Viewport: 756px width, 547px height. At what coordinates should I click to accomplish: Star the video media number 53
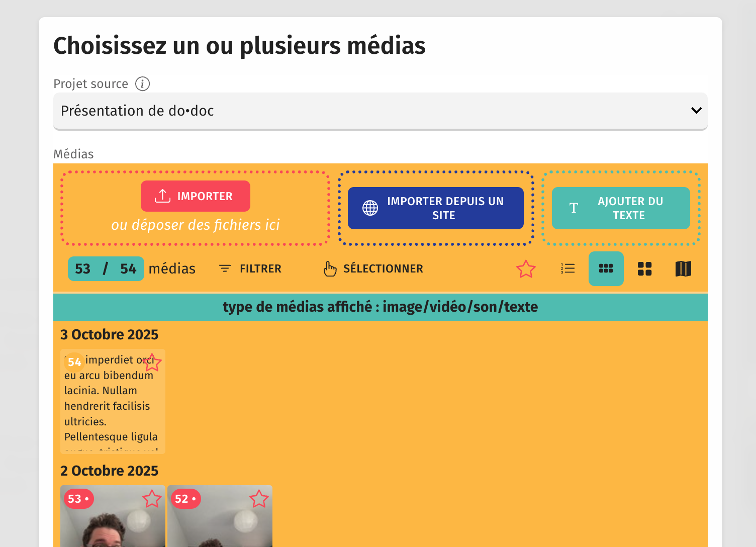click(x=152, y=499)
